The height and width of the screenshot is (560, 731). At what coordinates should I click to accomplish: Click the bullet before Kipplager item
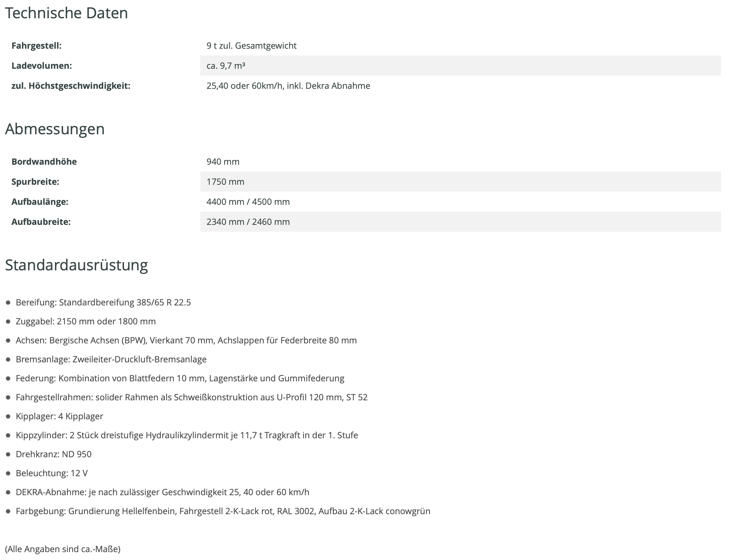(8, 417)
